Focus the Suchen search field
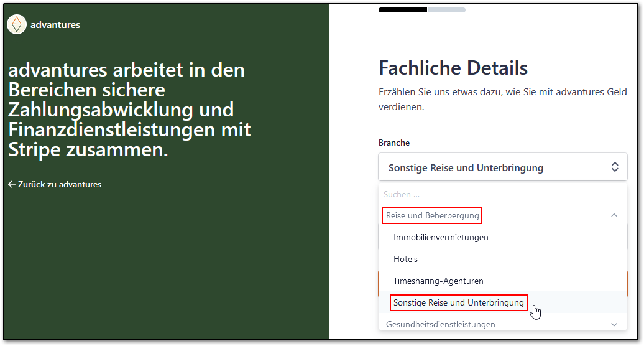The width and height of the screenshot is (644, 346). tap(497, 194)
